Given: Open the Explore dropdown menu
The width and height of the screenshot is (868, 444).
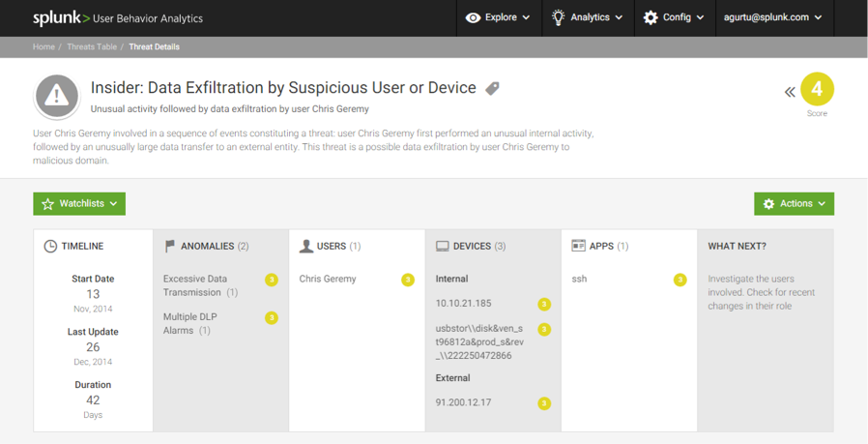Looking at the screenshot, I should [x=499, y=17].
